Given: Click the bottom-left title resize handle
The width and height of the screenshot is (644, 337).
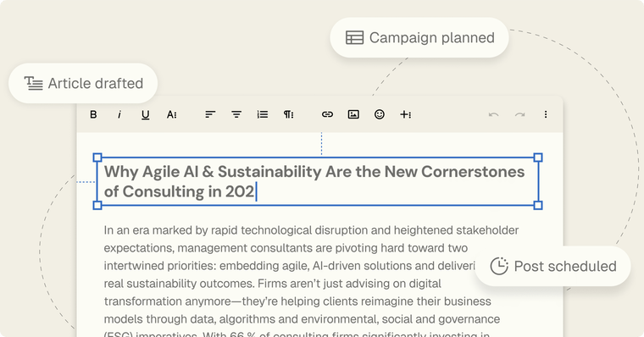Looking at the screenshot, I should tap(97, 205).
